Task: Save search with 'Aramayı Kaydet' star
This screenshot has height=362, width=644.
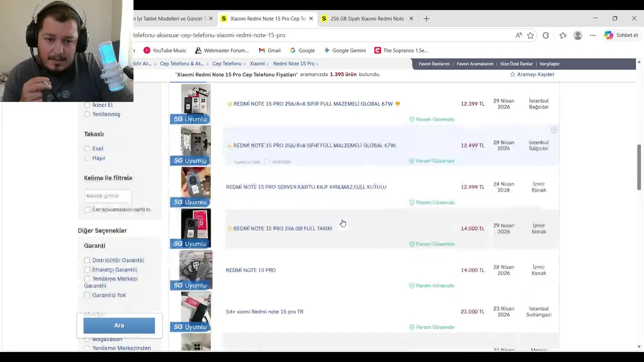Action: 532,74
